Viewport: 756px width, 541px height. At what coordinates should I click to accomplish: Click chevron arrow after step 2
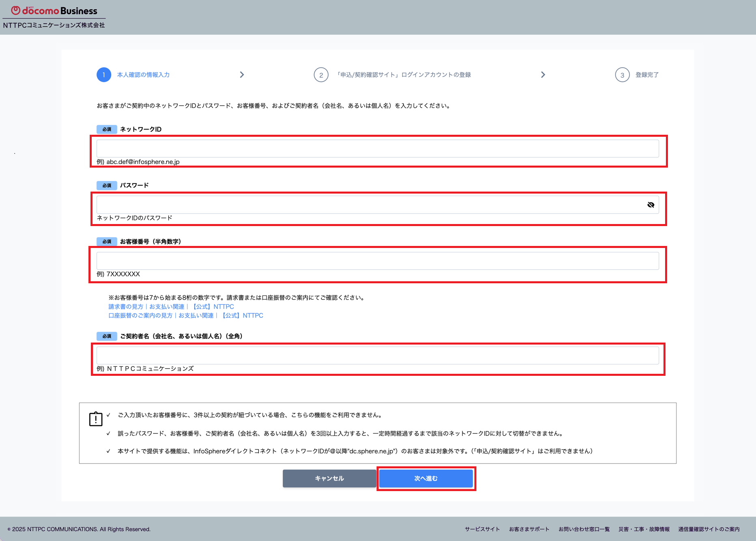point(543,75)
